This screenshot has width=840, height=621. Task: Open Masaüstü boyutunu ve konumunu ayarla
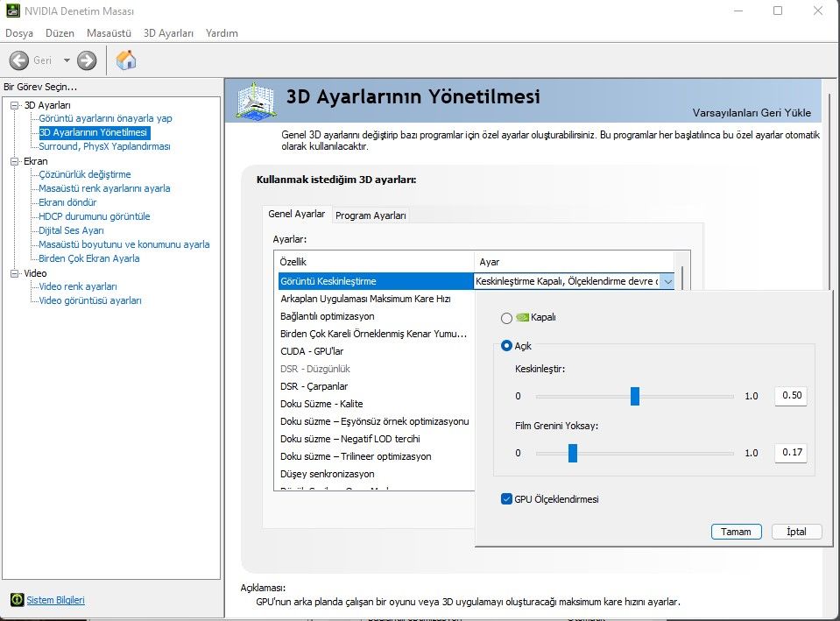(x=124, y=244)
